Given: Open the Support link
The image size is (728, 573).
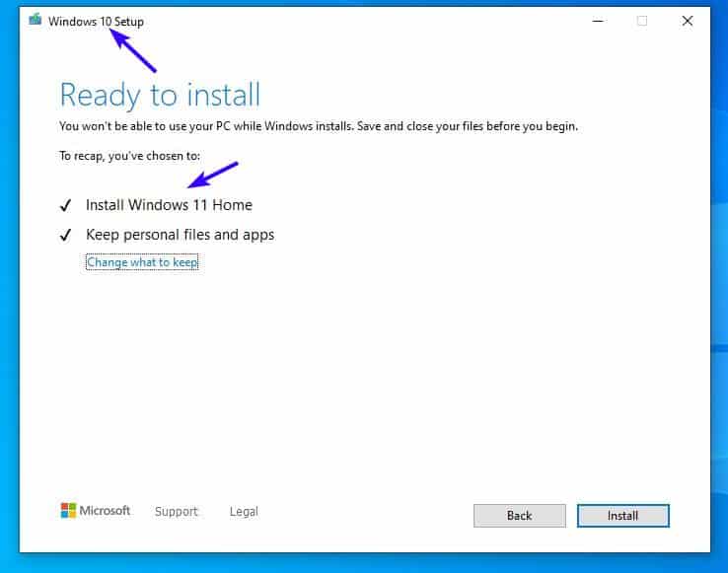Looking at the screenshot, I should pyautogui.click(x=176, y=511).
